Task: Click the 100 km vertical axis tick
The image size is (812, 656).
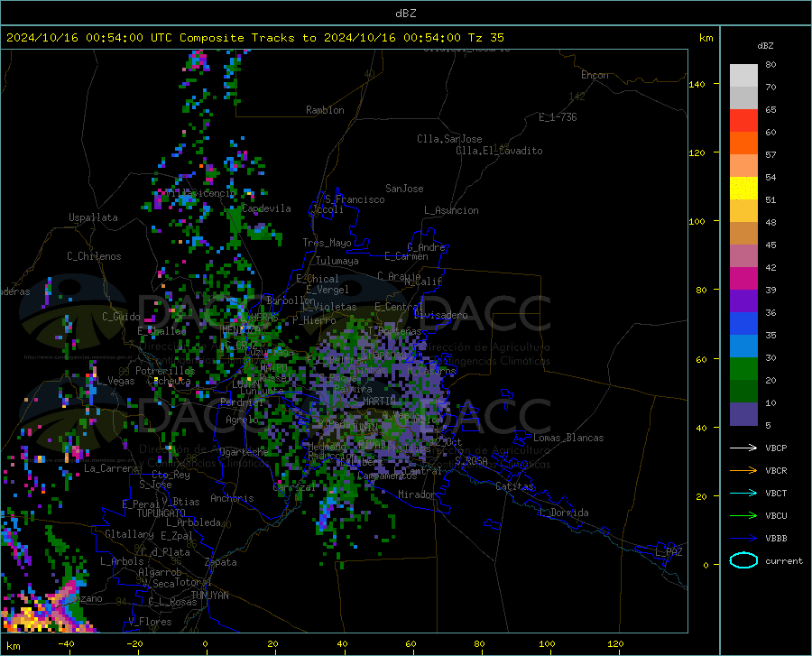Action: (x=697, y=221)
